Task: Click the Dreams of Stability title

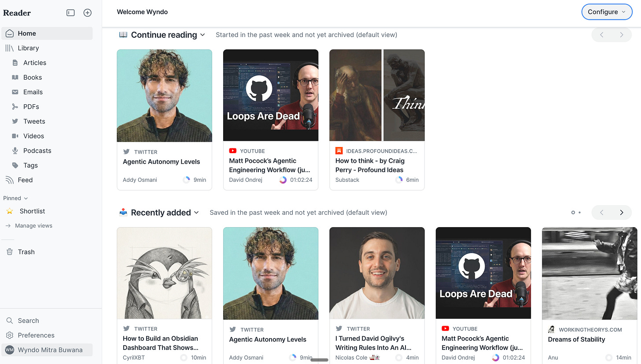Action: point(576,339)
